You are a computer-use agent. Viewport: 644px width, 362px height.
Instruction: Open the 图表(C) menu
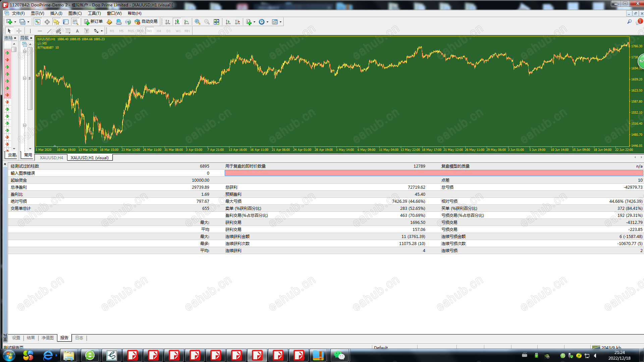coord(75,13)
